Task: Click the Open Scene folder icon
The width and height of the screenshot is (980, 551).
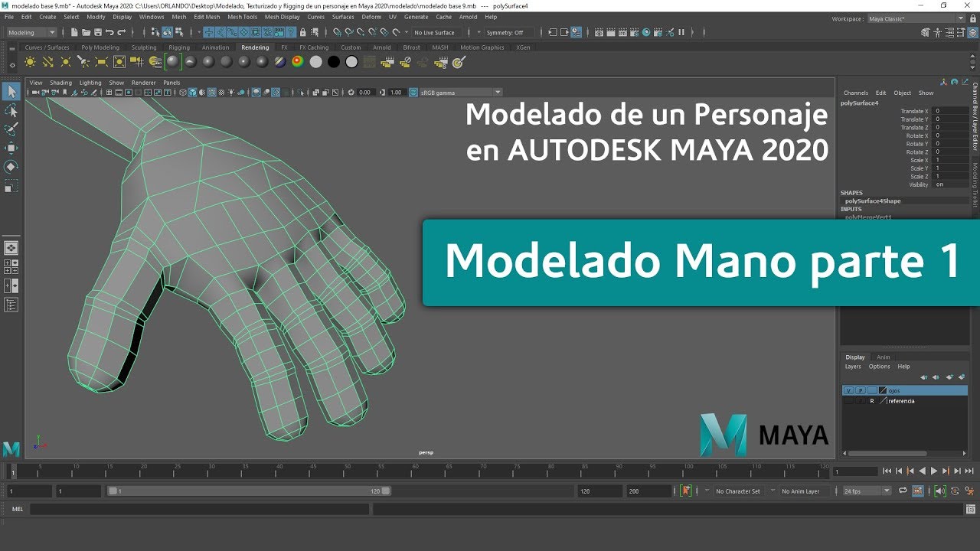Action: (86, 32)
